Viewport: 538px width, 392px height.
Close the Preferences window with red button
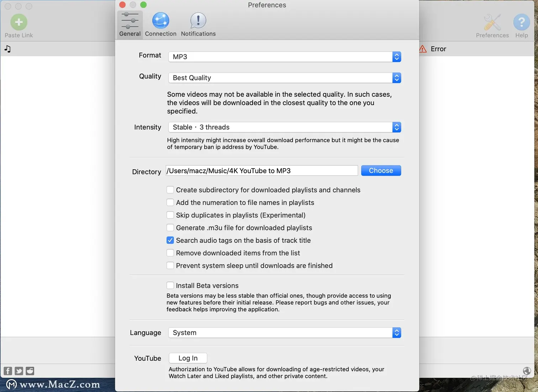tap(122, 5)
